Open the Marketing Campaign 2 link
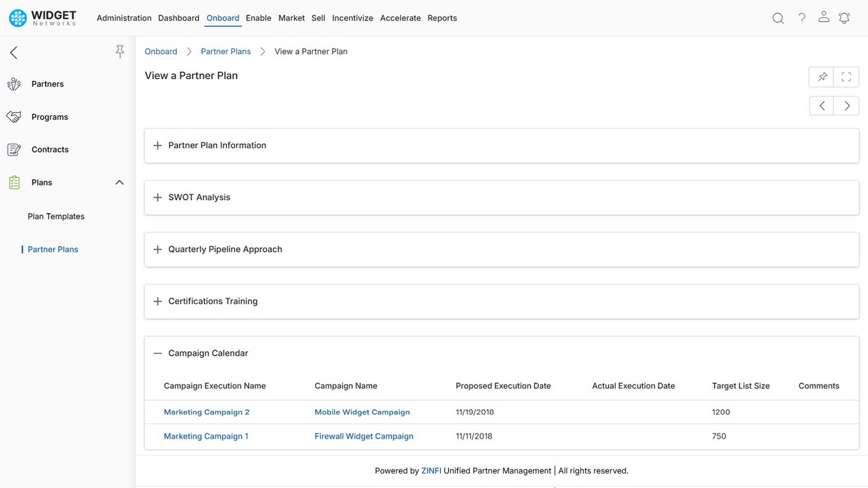Viewport: 868px width, 488px height. pos(206,412)
